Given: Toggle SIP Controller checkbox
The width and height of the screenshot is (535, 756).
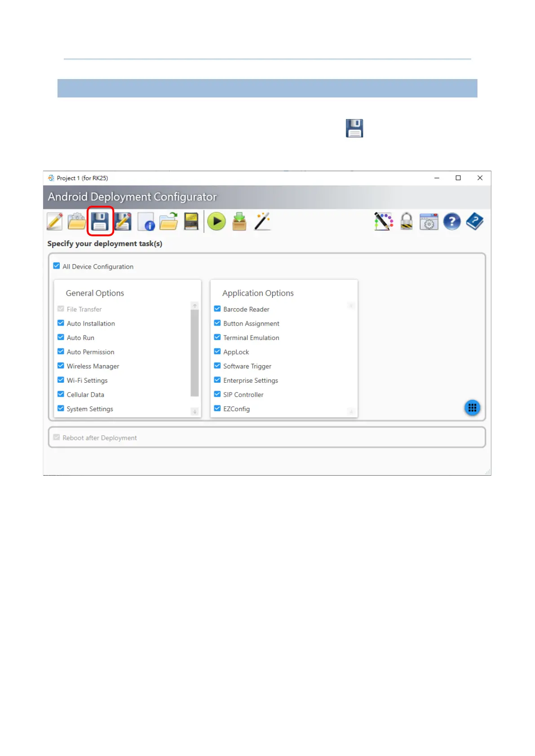Looking at the screenshot, I should 217,394.
